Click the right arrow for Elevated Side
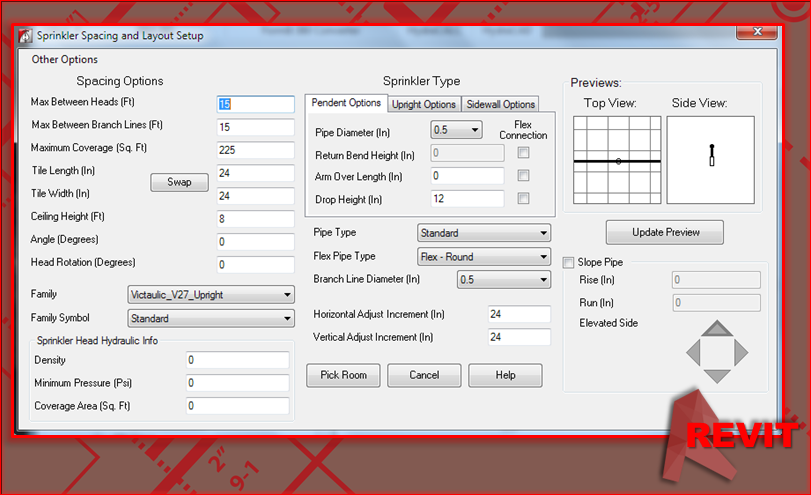The width and height of the screenshot is (811, 495). (x=741, y=353)
